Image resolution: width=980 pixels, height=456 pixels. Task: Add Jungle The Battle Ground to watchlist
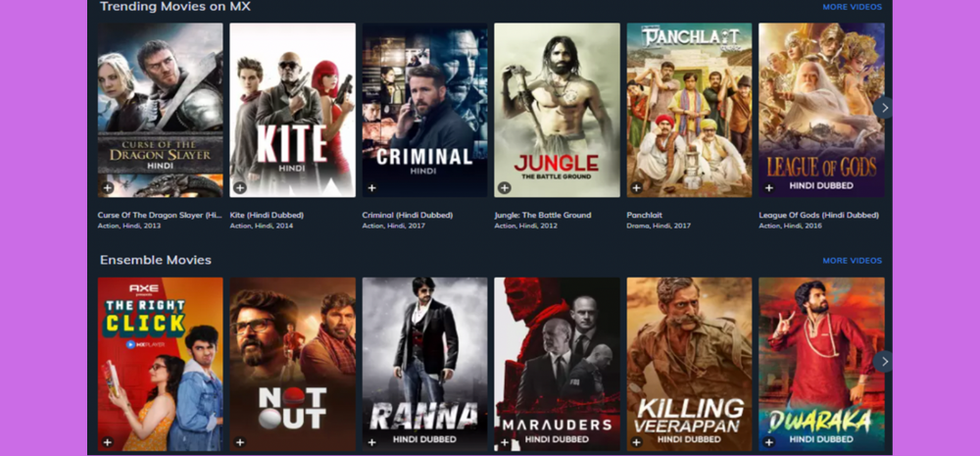pos(504,187)
